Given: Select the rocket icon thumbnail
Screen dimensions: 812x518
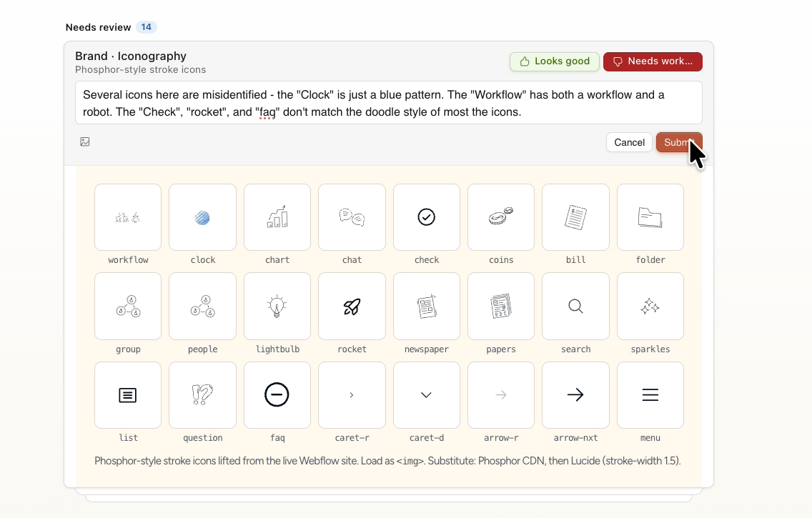Looking at the screenshot, I should pyautogui.click(x=352, y=306).
